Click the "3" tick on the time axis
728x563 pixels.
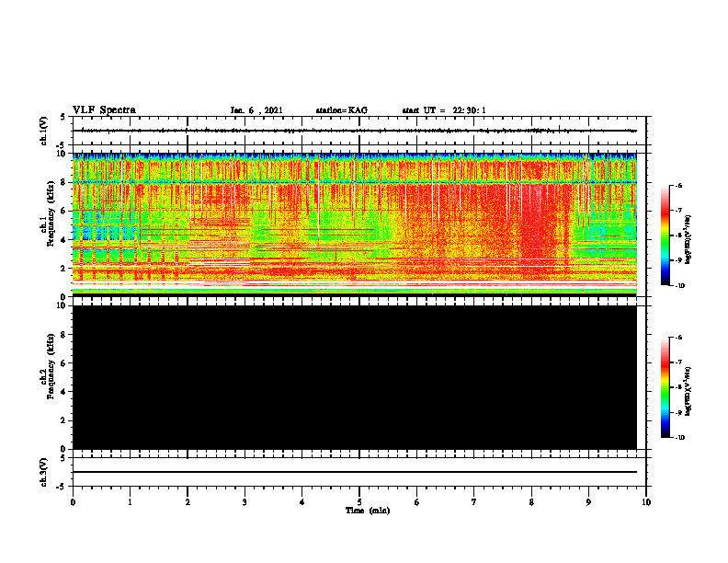point(245,502)
